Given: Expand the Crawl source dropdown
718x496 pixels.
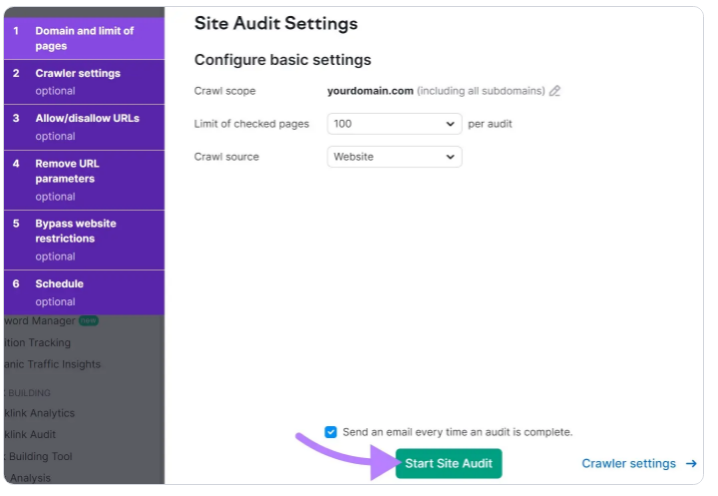Looking at the screenshot, I should pyautogui.click(x=394, y=157).
